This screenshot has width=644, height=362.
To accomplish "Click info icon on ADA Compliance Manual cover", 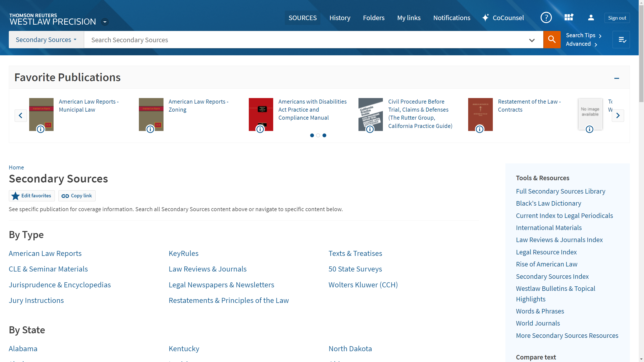I will [260, 129].
